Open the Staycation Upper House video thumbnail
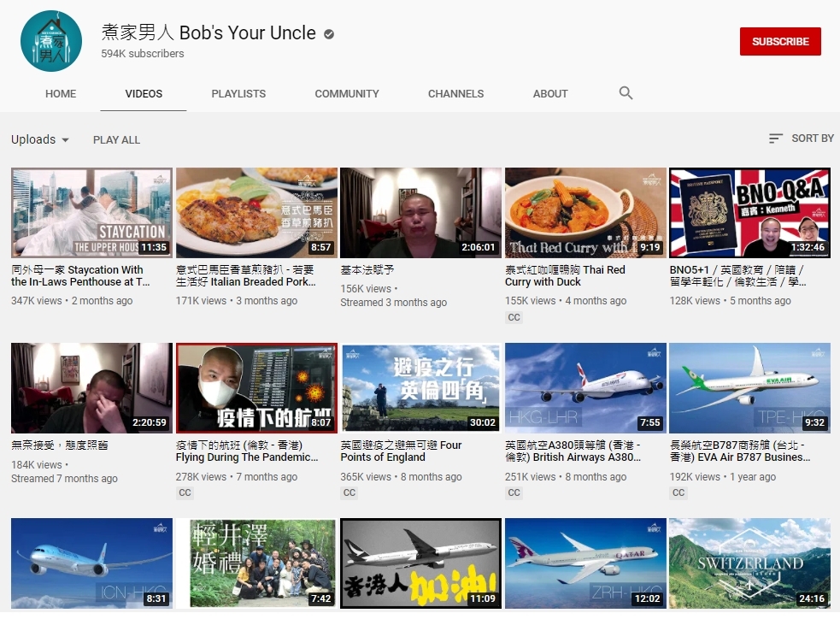840x619 pixels. point(91,213)
